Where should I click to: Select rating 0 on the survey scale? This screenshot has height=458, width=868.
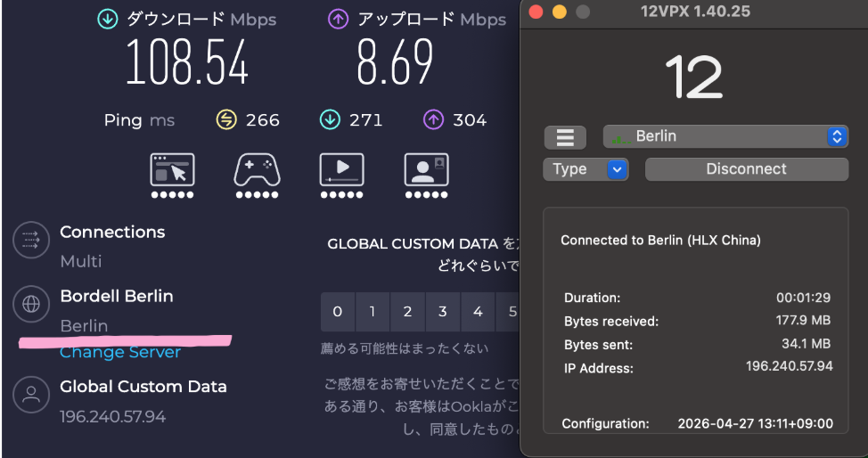(x=337, y=312)
